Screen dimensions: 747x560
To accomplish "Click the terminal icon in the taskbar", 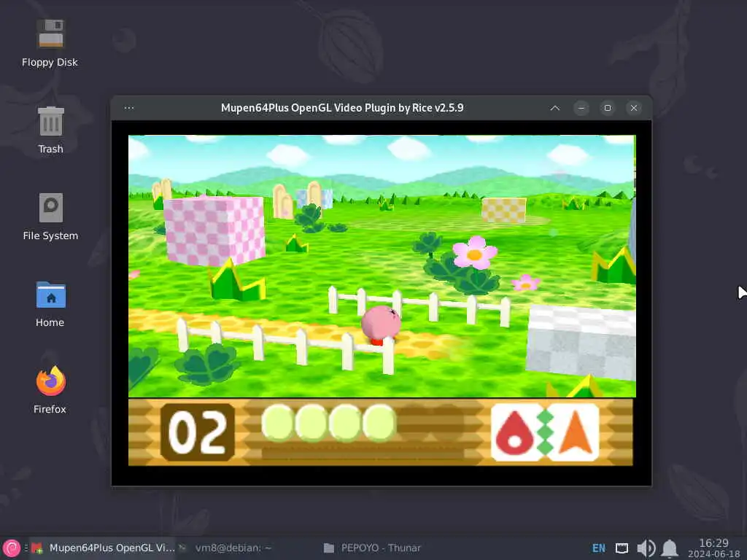I will [182, 548].
